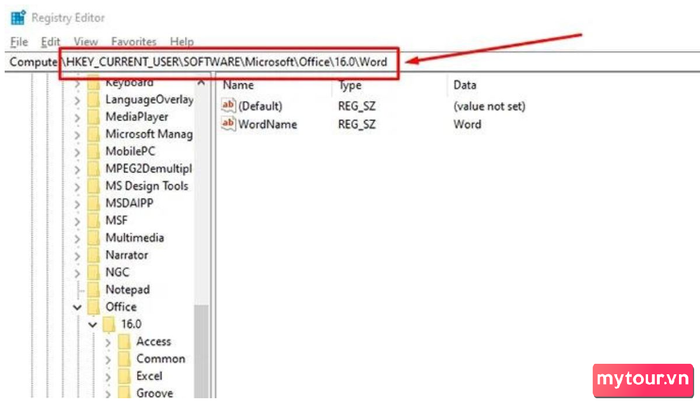This screenshot has width=700, height=405.
Task: Open the View menu
Action: [x=86, y=42]
